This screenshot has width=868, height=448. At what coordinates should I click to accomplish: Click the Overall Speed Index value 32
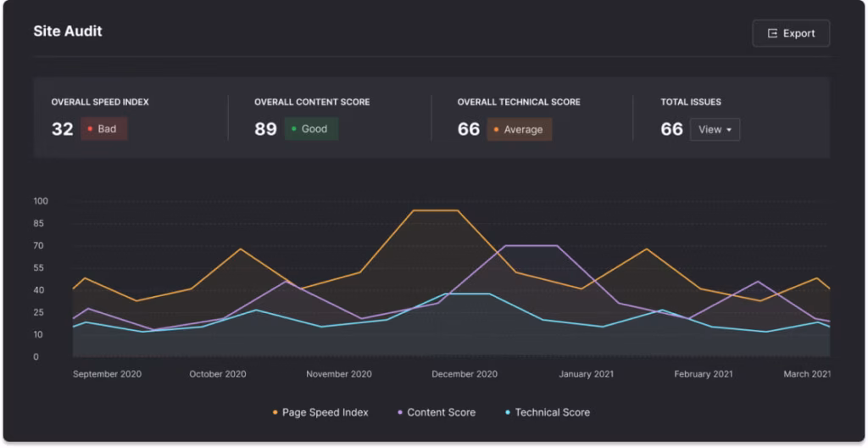[x=63, y=129]
